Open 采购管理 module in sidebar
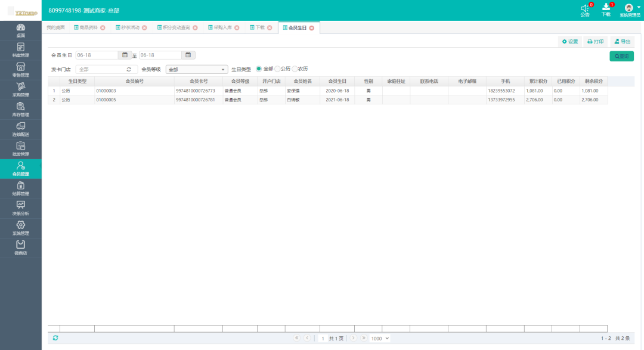644x350 pixels. [x=20, y=89]
